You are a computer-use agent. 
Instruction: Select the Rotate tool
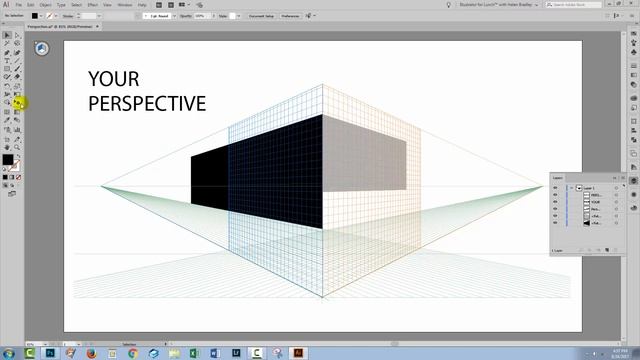point(7,86)
